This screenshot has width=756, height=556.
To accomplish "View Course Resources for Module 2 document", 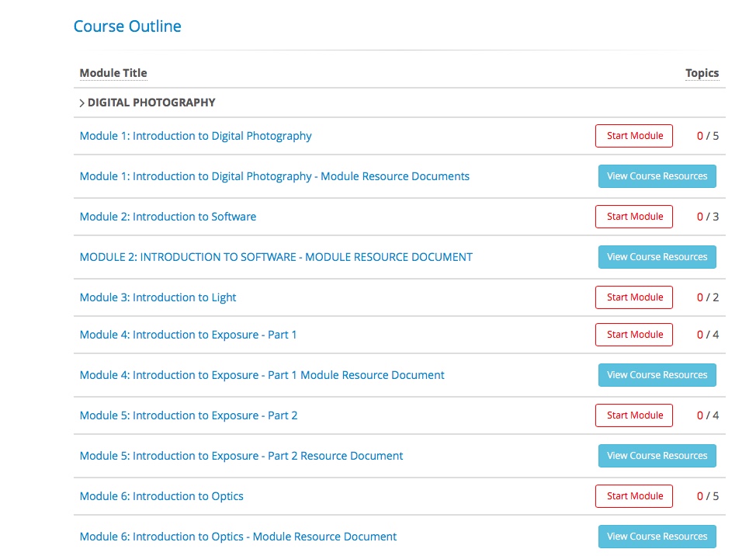I will pos(657,257).
